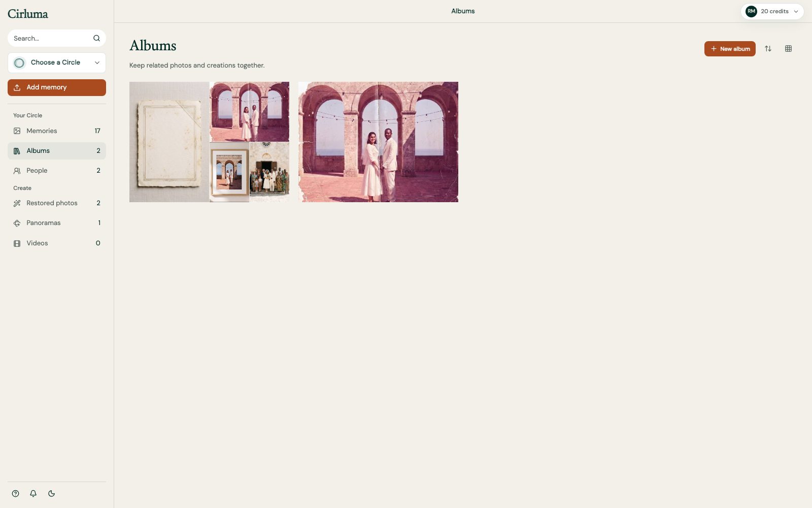Select the Albums sidebar item
The image size is (812, 508).
click(57, 151)
